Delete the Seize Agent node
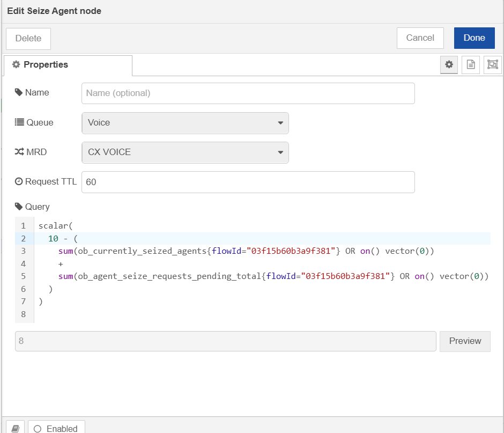504x433 pixels. 28,39
